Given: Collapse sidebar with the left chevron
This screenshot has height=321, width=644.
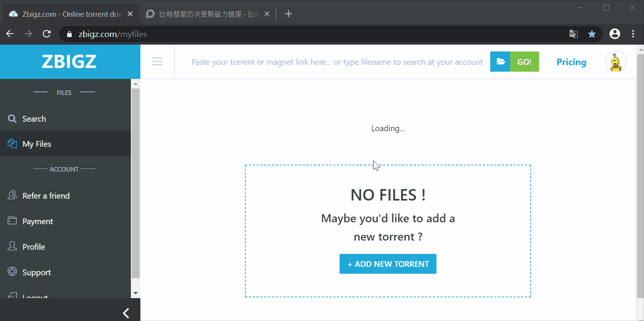Looking at the screenshot, I should (x=126, y=313).
